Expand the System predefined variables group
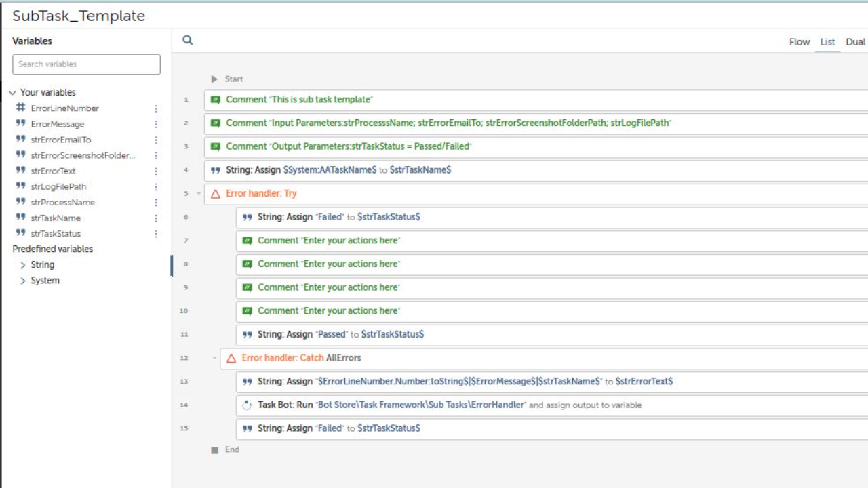The width and height of the screenshot is (868, 488). coord(23,281)
